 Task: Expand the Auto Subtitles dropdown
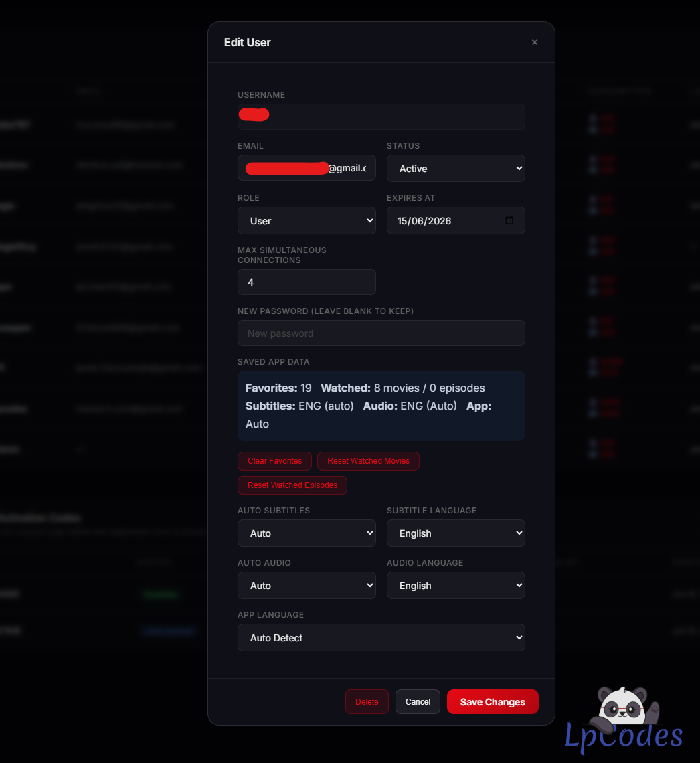point(307,533)
